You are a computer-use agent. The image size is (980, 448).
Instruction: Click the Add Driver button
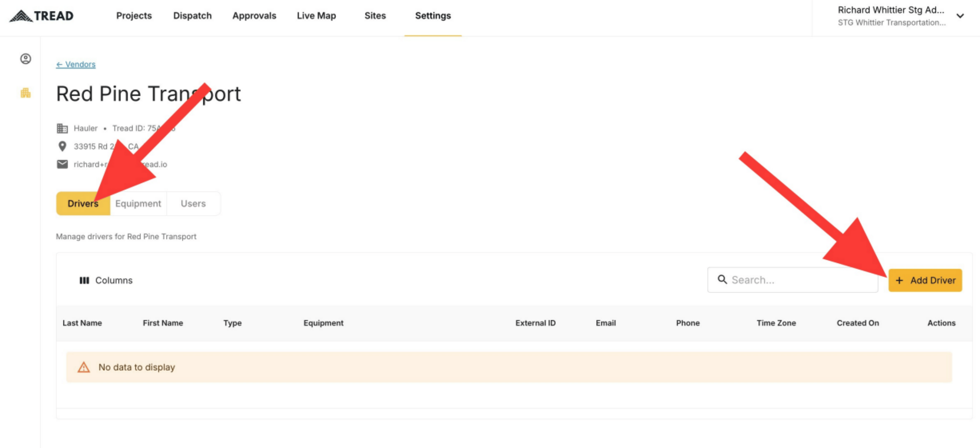point(925,280)
